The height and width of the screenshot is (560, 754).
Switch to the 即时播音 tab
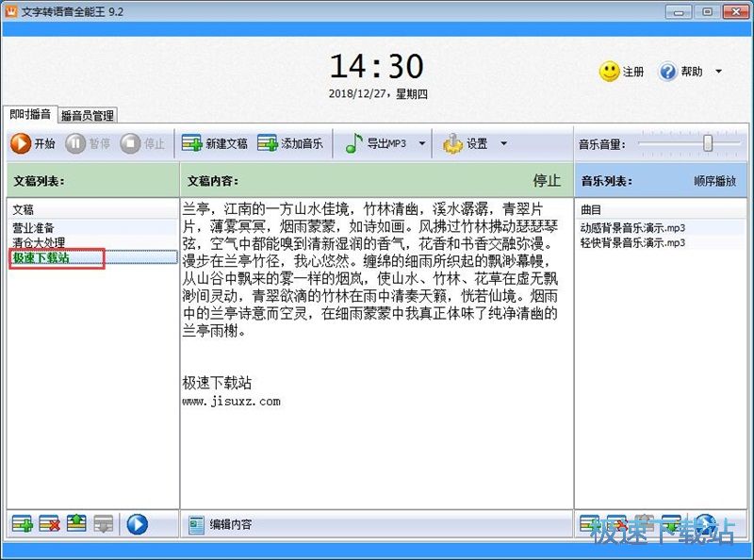point(30,114)
